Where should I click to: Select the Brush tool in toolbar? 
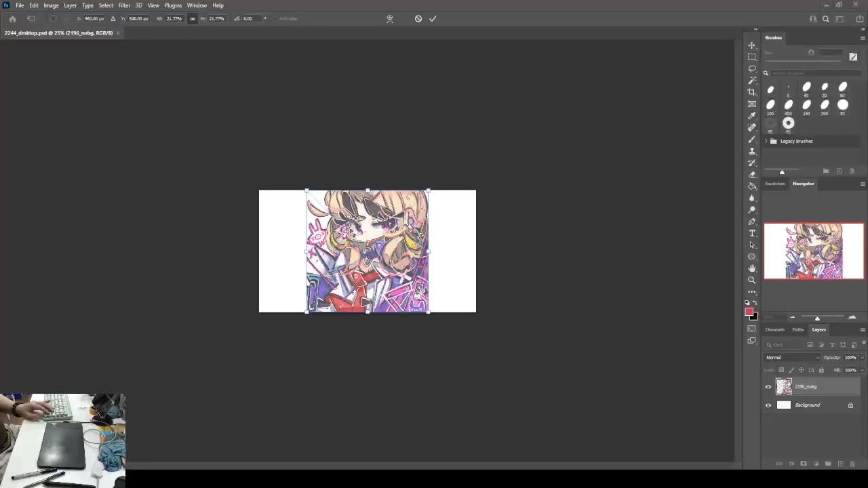[751, 139]
